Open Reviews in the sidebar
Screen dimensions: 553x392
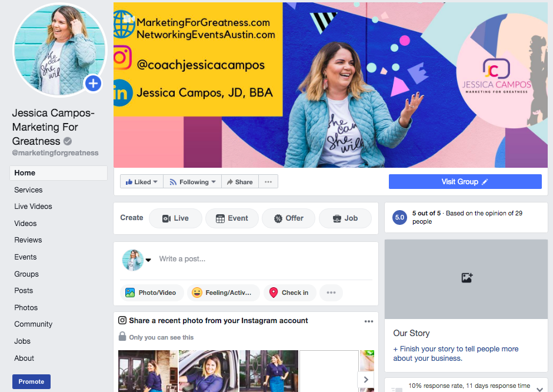(28, 240)
